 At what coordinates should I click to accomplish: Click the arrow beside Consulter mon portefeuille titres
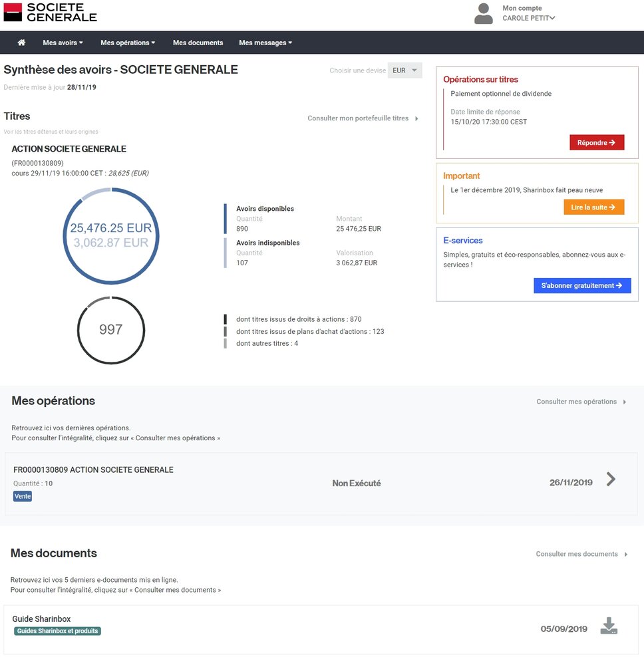pyautogui.click(x=416, y=118)
